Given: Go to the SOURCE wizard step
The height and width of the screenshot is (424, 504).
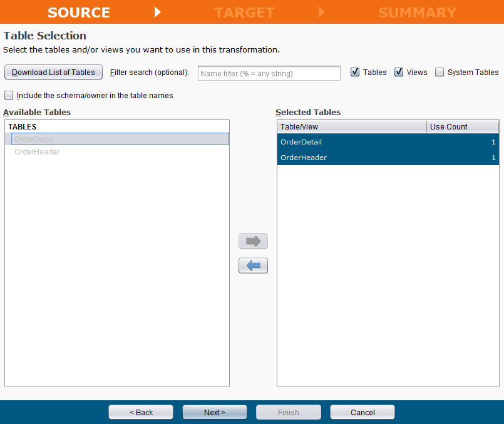Looking at the screenshot, I should click(79, 12).
